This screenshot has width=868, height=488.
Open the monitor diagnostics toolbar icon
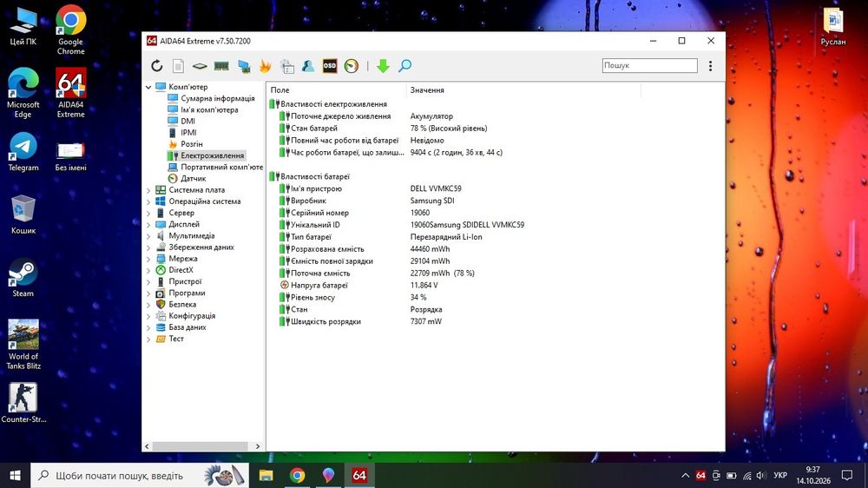[x=286, y=66]
